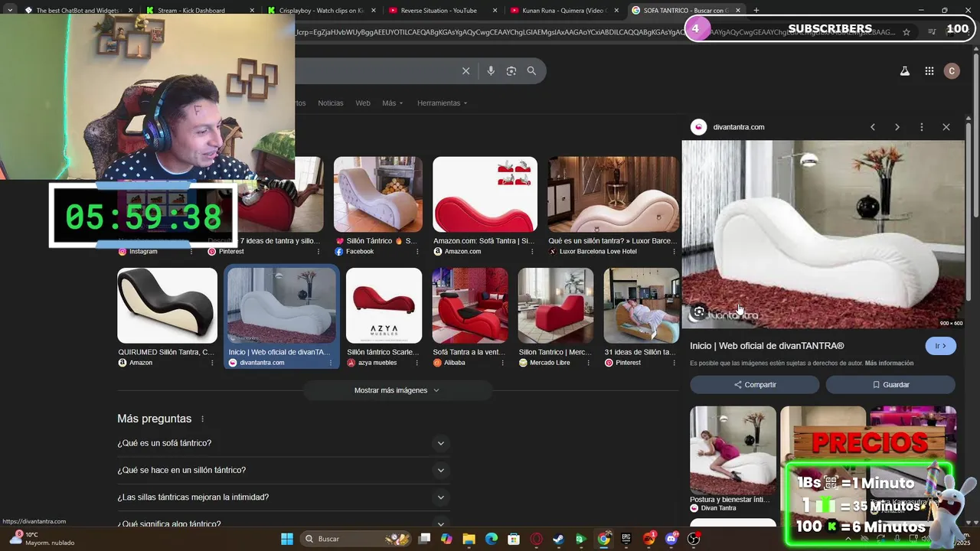Open options for Amazon.com Sofá Tantra result
Screen dimensions: 980x551
[532, 252]
